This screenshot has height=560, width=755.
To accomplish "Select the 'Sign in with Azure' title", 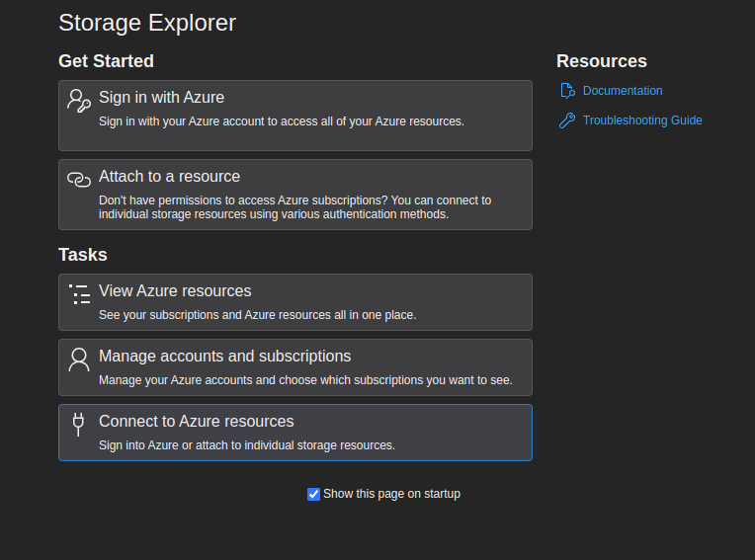I will click(161, 98).
